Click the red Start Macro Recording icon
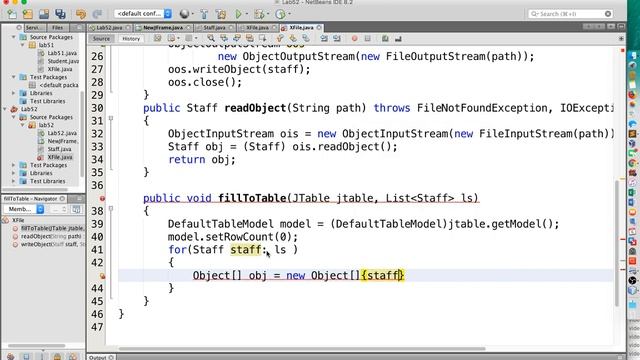640x360 pixels. pyautogui.click(x=354, y=39)
